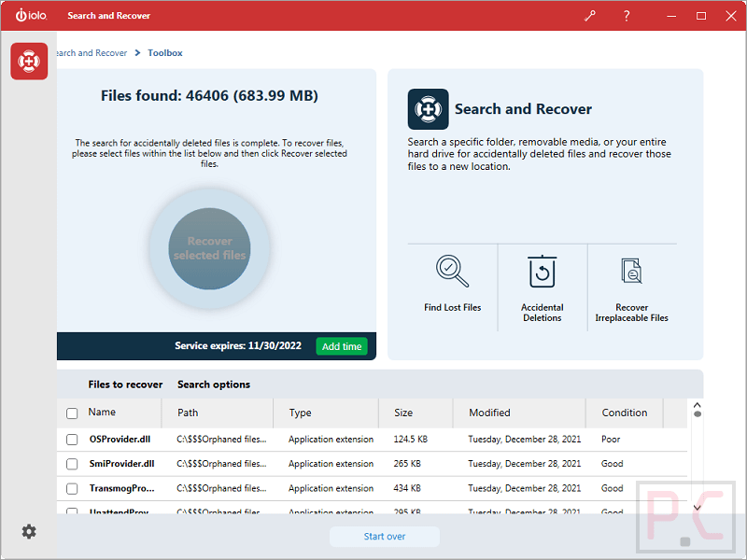Click scroll down arrow of file list
The height and width of the screenshot is (560, 747).
(x=698, y=508)
